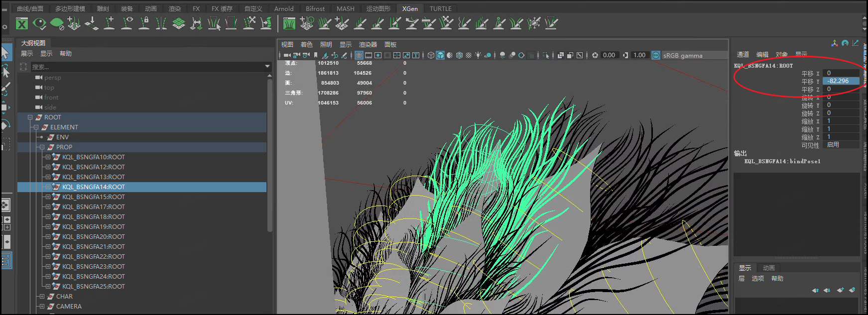Open the 着色 viewport menu
Image resolution: width=868 pixels, height=315 pixels.
coord(306,44)
